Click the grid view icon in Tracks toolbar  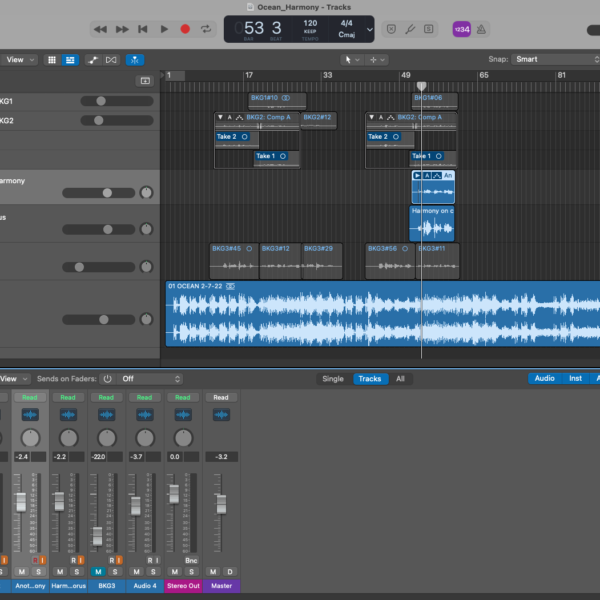pos(52,60)
